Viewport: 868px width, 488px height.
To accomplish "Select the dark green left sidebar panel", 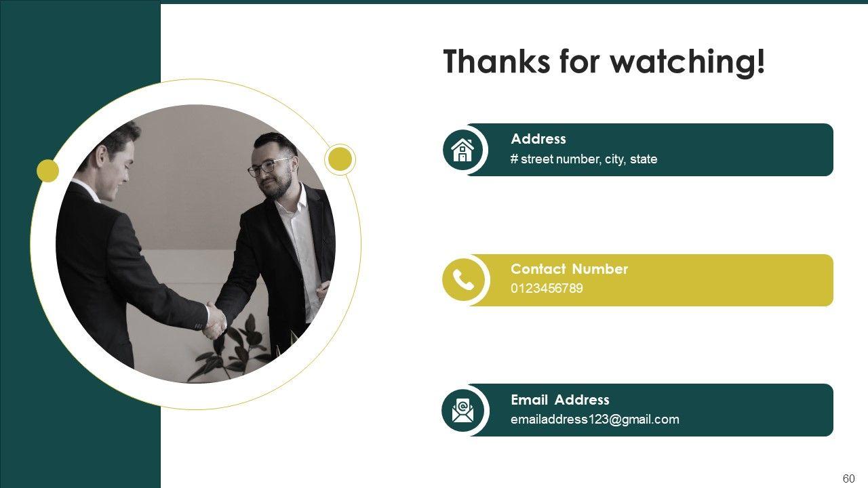I will pyautogui.click(x=80, y=441).
